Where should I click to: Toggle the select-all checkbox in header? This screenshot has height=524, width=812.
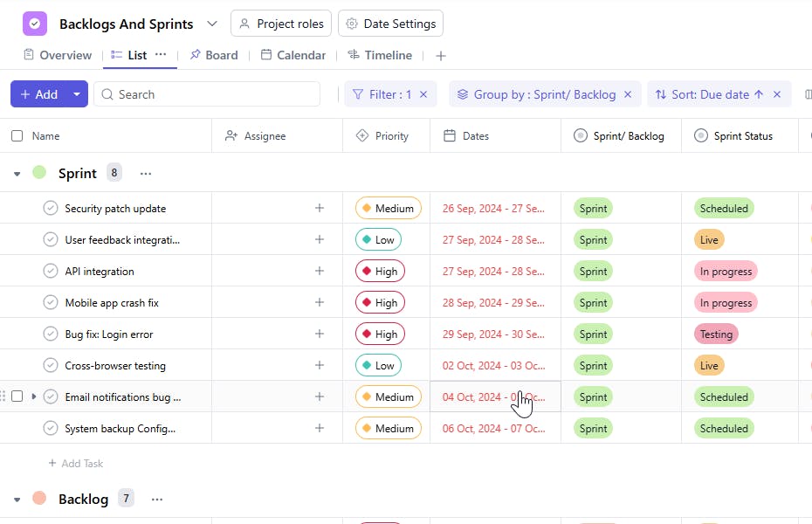pos(17,136)
